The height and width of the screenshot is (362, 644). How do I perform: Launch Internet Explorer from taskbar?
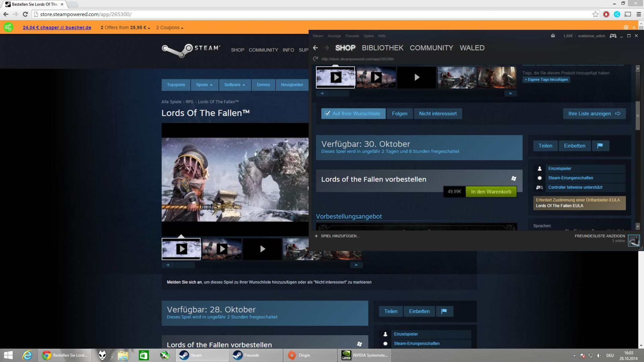coord(27,355)
